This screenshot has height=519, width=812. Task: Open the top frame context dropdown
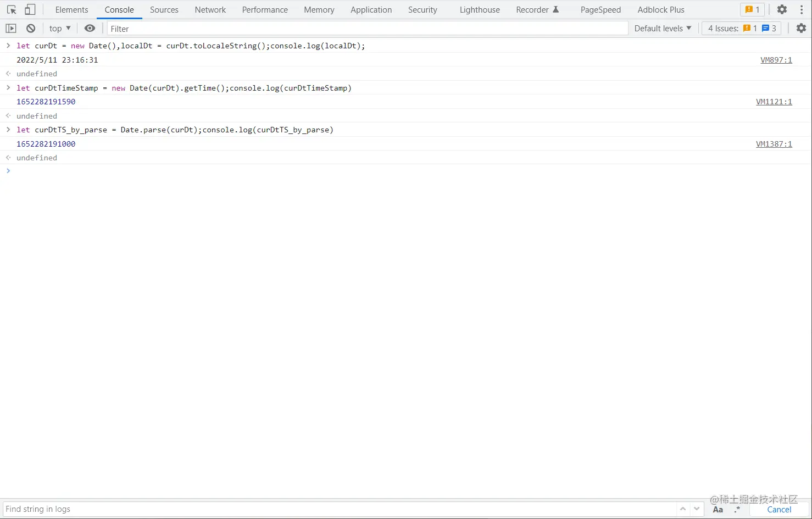[x=59, y=28]
